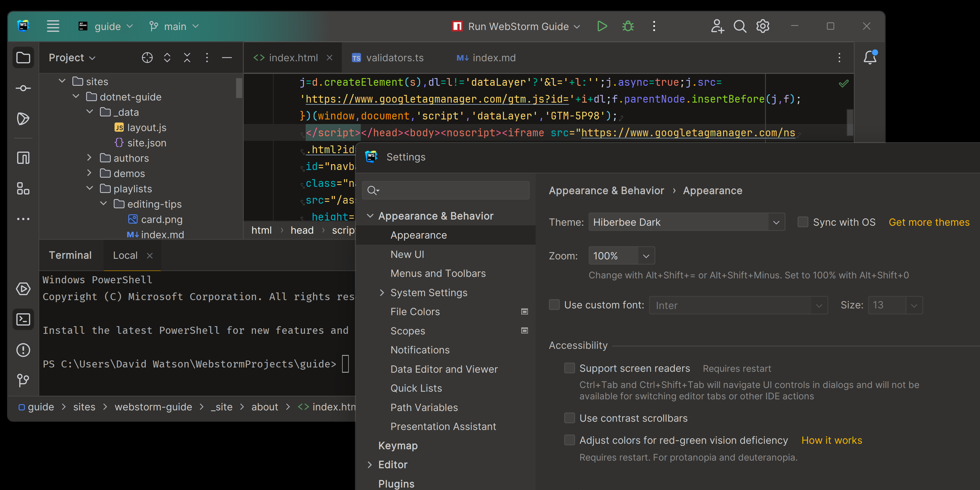The height and width of the screenshot is (490, 980).
Task: Open Search Everywhere magnifier icon
Action: tap(740, 26)
